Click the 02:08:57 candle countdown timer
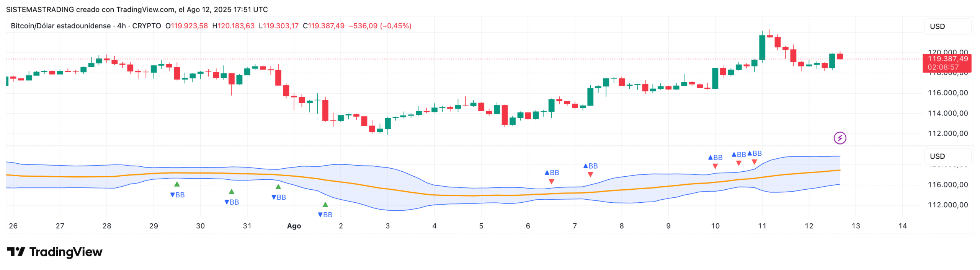980x270 pixels. click(x=943, y=67)
